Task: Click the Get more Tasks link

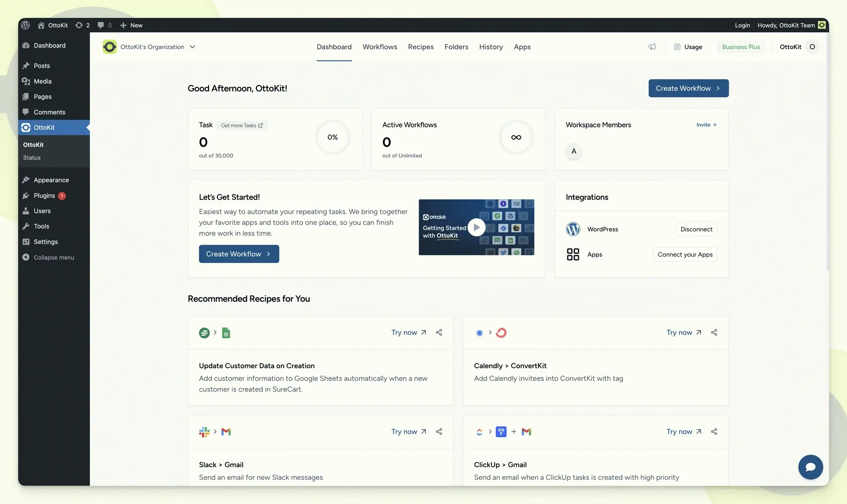Action: [x=242, y=125]
